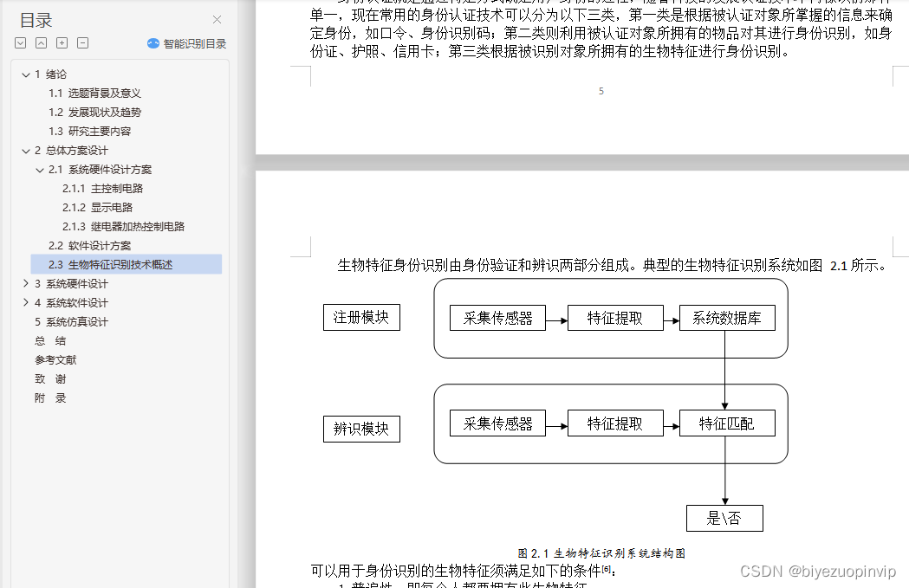Click the citation superscript [6]

tap(606, 568)
